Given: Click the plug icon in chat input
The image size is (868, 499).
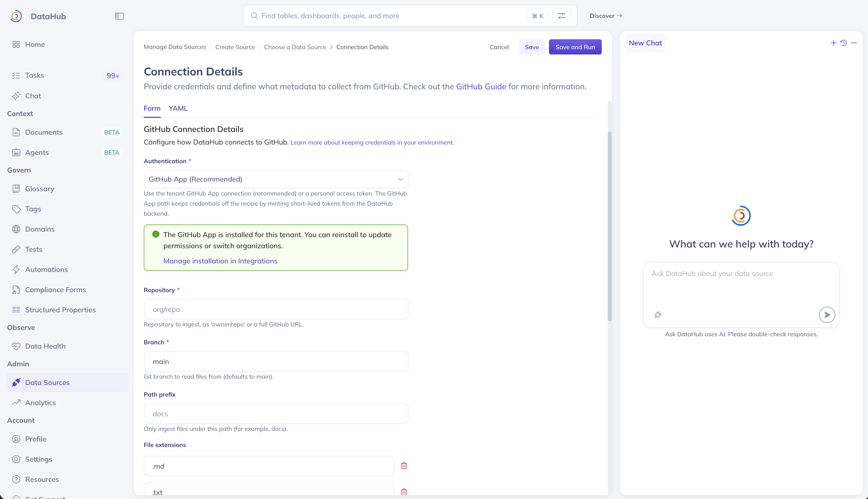Looking at the screenshot, I should coord(658,315).
